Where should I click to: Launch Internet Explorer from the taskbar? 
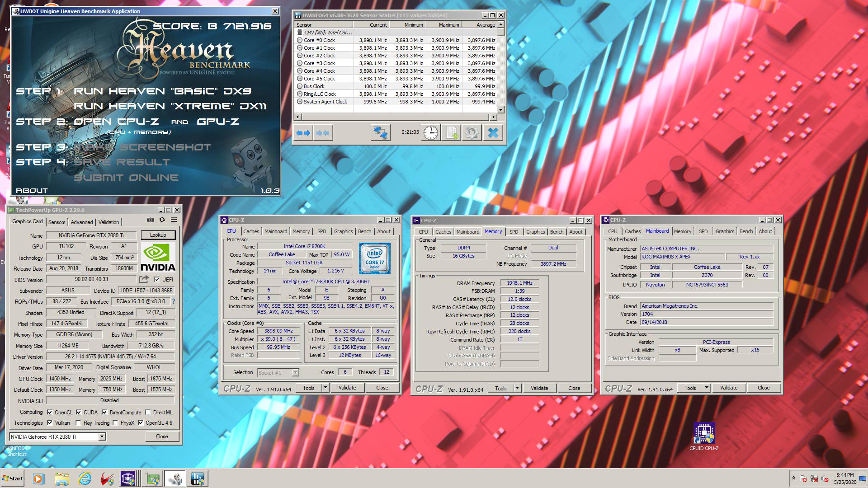85,479
